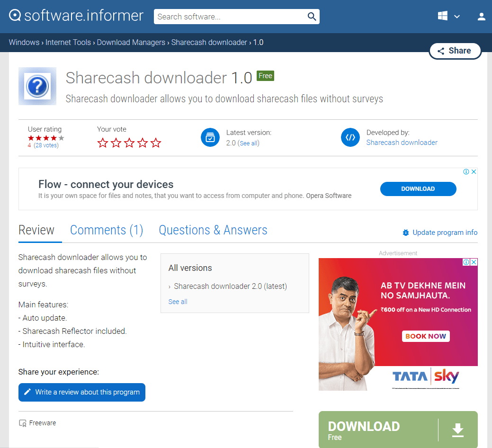Open the user account icon

point(481,17)
